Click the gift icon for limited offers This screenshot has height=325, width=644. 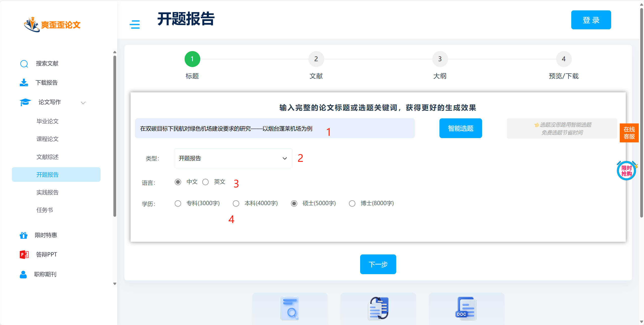pos(24,235)
